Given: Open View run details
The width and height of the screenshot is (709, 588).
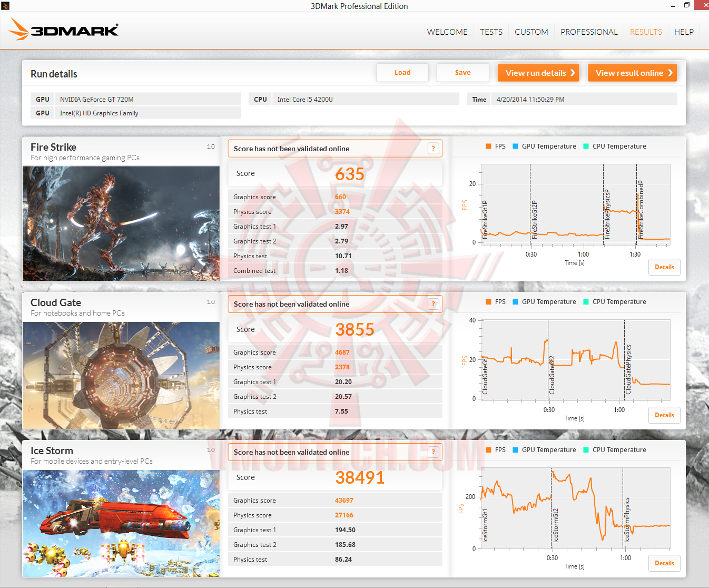Looking at the screenshot, I should pyautogui.click(x=538, y=73).
